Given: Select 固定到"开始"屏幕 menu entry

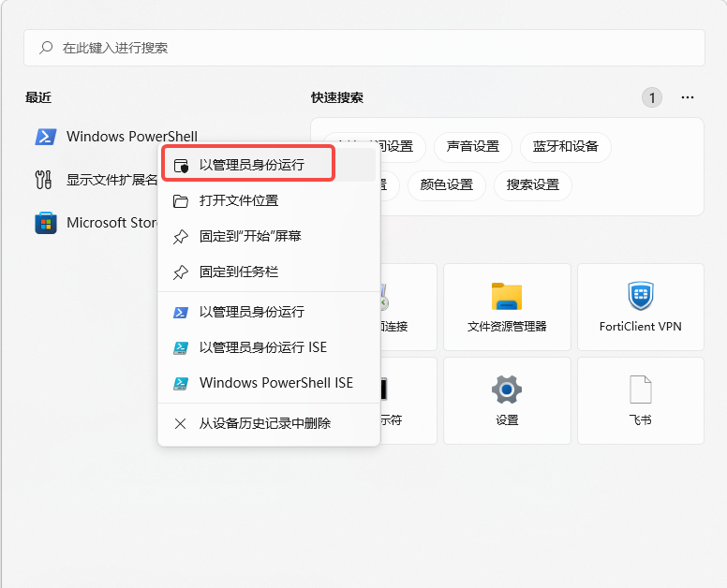Looking at the screenshot, I should [x=269, y=236].
